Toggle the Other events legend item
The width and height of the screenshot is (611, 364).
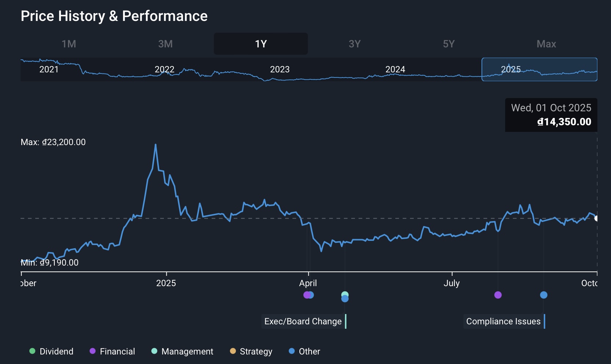[x=305, y=352]
